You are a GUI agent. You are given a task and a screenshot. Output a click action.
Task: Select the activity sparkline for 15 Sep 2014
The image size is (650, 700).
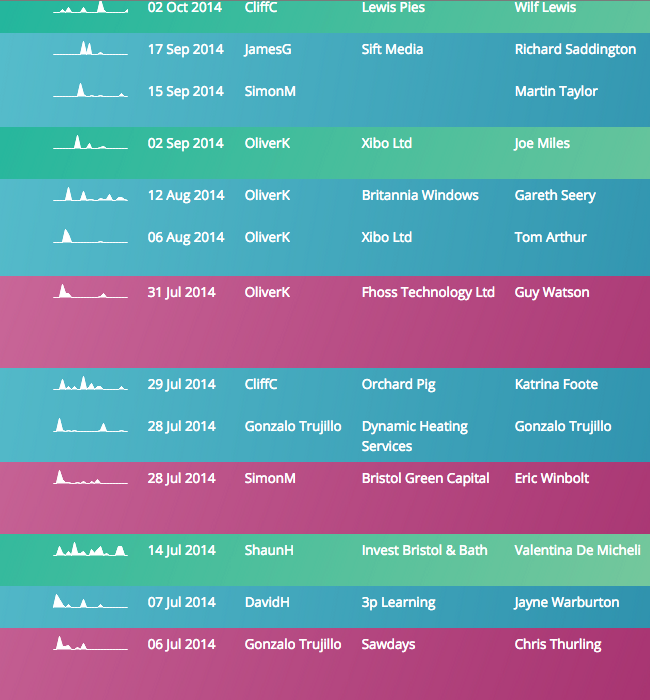(90, 91)
